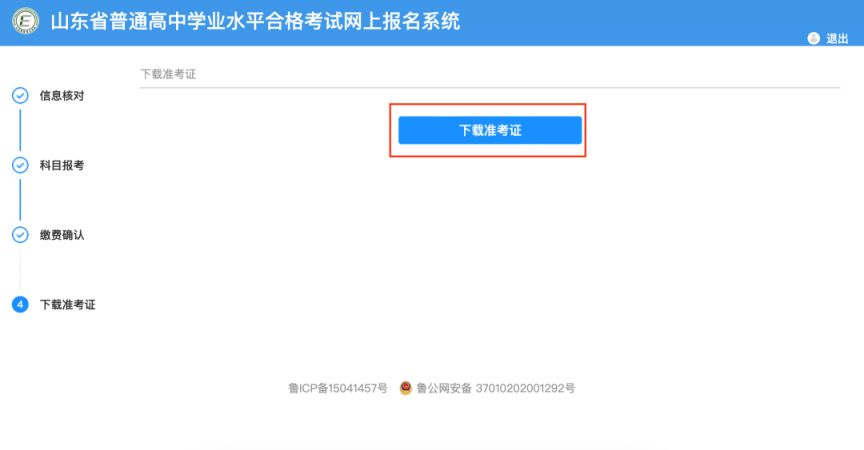
Task: Click the user avatar icon beside 退出
Action: [813, 39]
